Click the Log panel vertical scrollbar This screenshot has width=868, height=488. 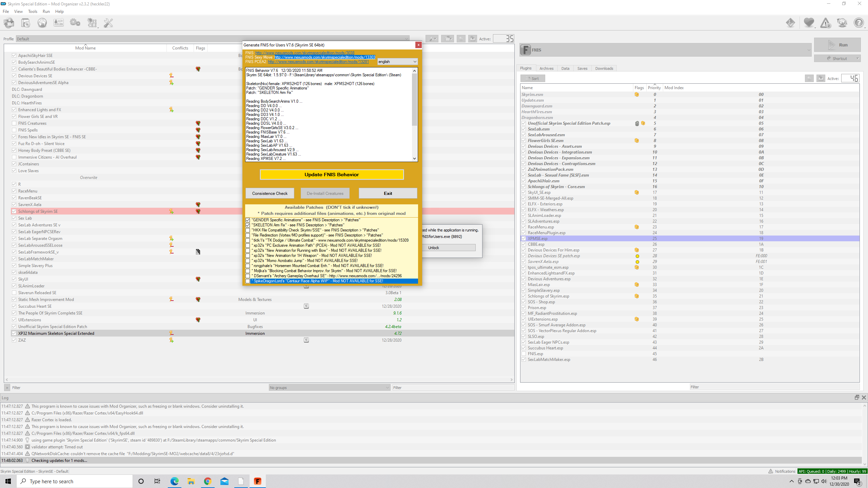click(865, 435)
